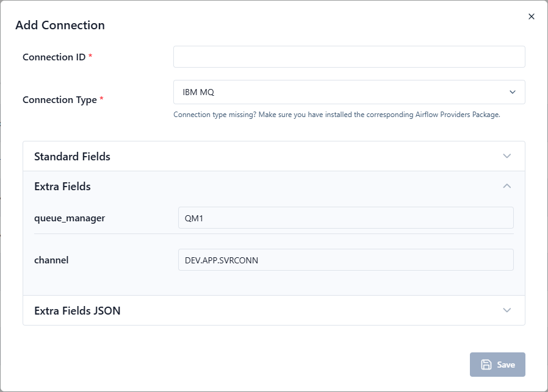Click the Connection ID input field
Viewport: 548px width, 392px height.
click(349, 57)
